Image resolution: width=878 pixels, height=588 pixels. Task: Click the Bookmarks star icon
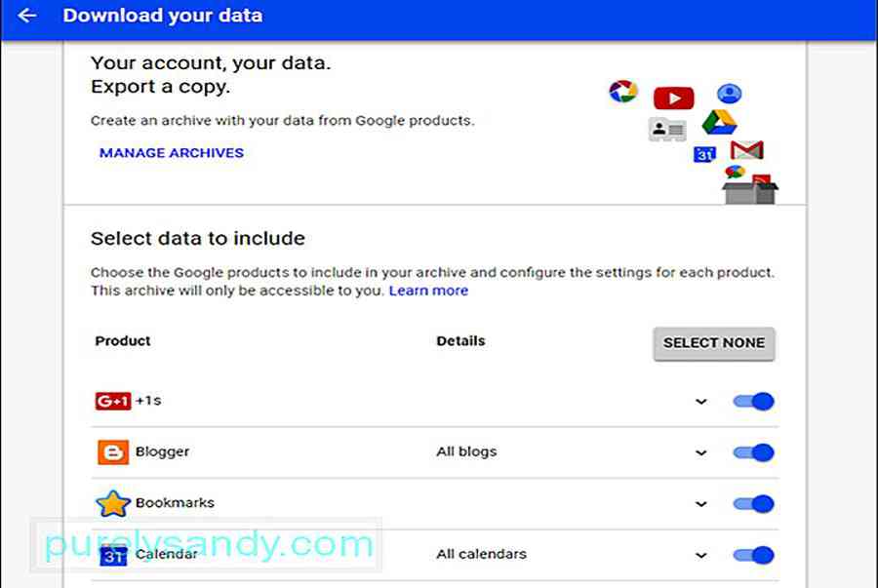pyautogui.click(x=112, y=503)
